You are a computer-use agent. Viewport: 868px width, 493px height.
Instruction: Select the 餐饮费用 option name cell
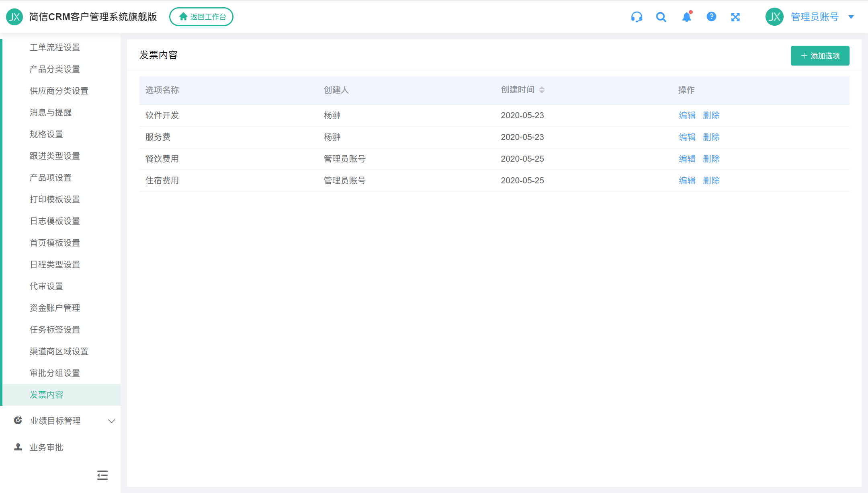162,159
